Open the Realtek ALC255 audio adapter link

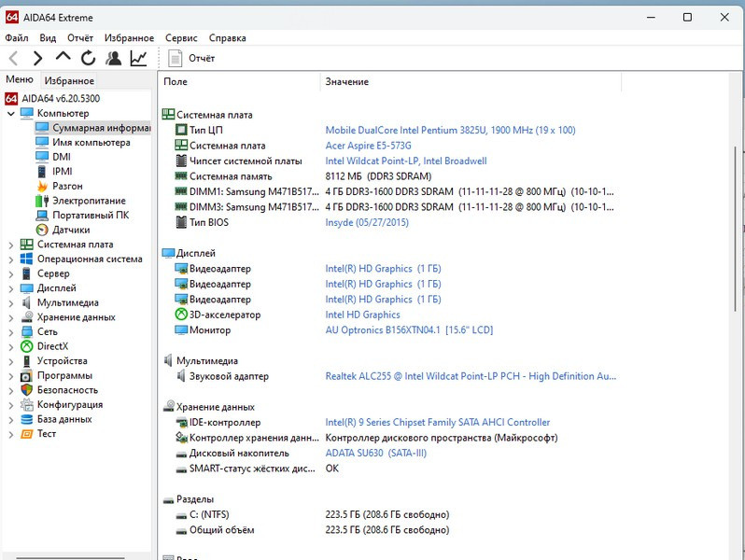pos(471,376)
